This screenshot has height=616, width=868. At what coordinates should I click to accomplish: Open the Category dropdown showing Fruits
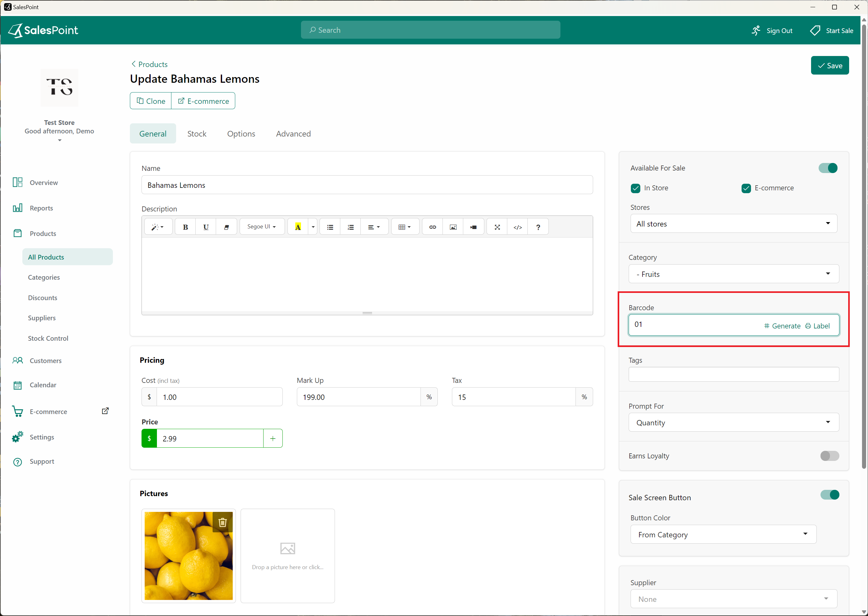point(733,274)
